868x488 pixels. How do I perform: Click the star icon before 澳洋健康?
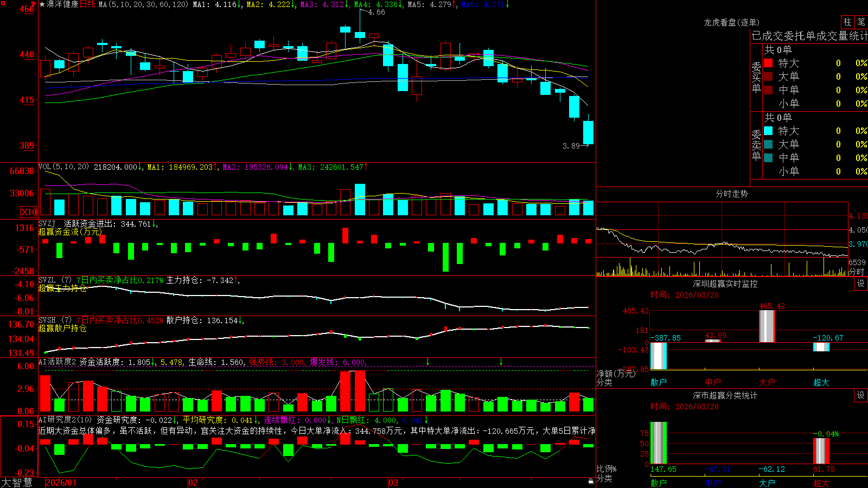click(x=42, y=4)
